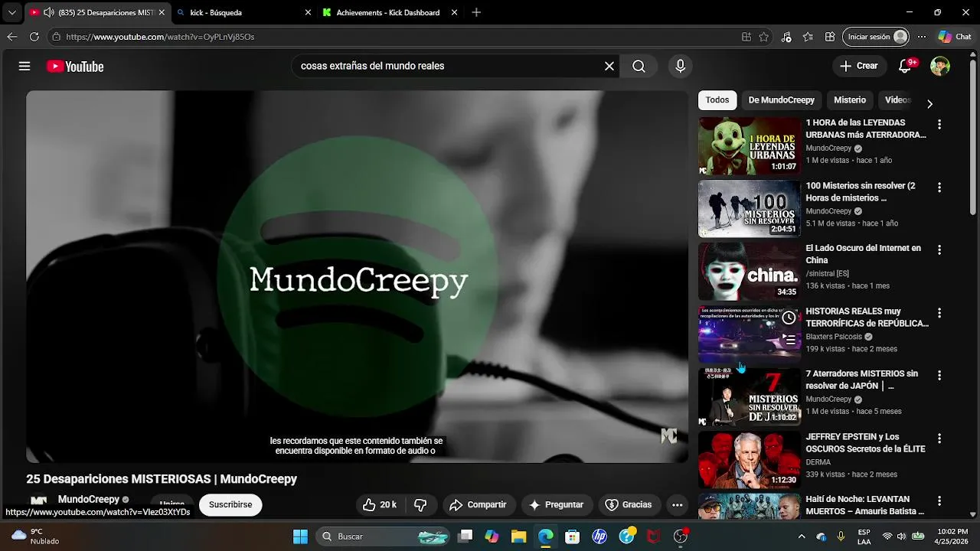980x551 pixels.
Task: Pause the video by clicking the player
Action: point(357,276)
